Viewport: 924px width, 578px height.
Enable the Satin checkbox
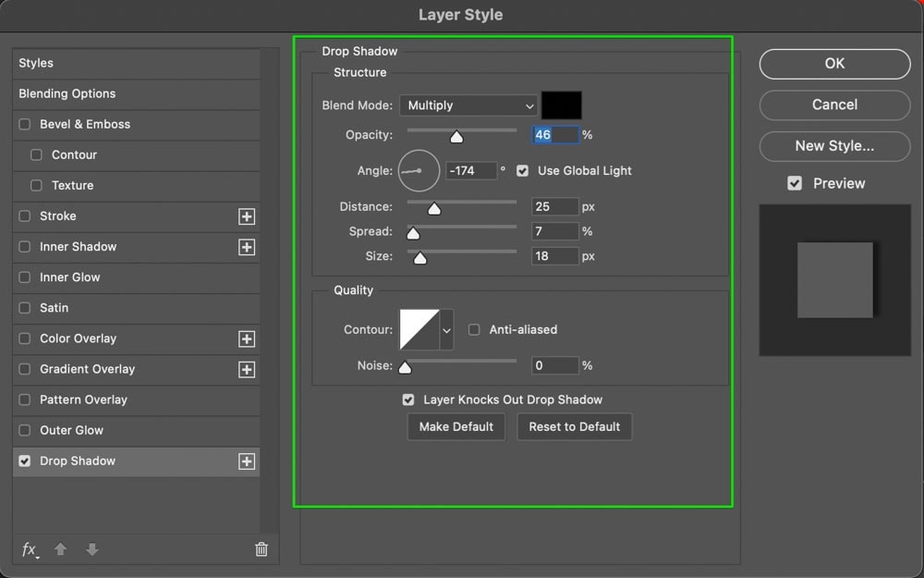(x=25, y=308)
